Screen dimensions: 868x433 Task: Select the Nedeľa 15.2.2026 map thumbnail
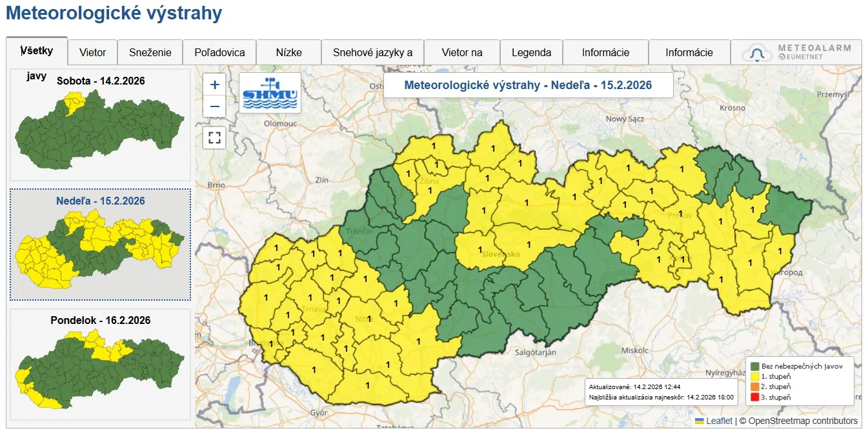pos(100,245)
